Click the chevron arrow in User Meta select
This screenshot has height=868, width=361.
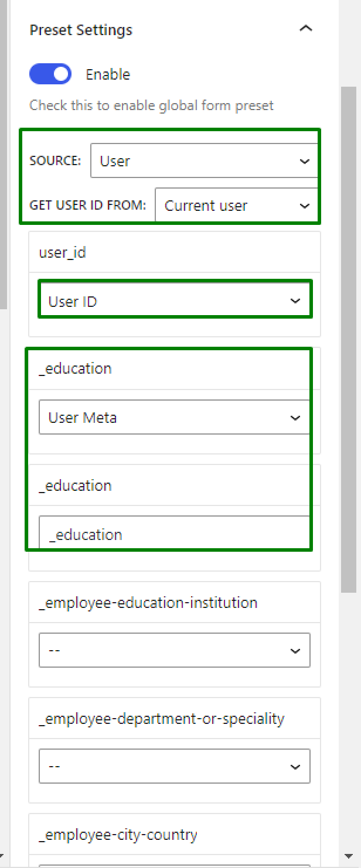[x=295, y=418]
